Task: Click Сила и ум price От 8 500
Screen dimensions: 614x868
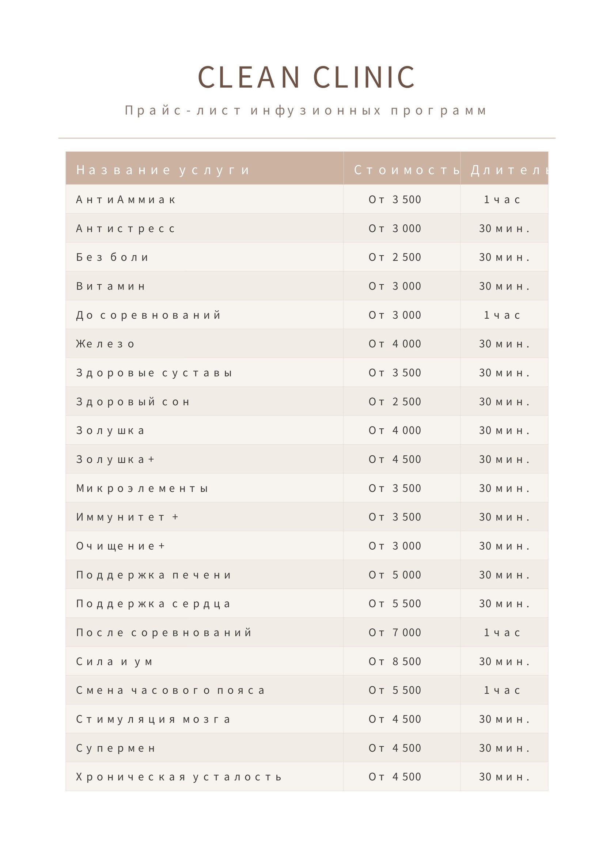Action: pos(395,661)
